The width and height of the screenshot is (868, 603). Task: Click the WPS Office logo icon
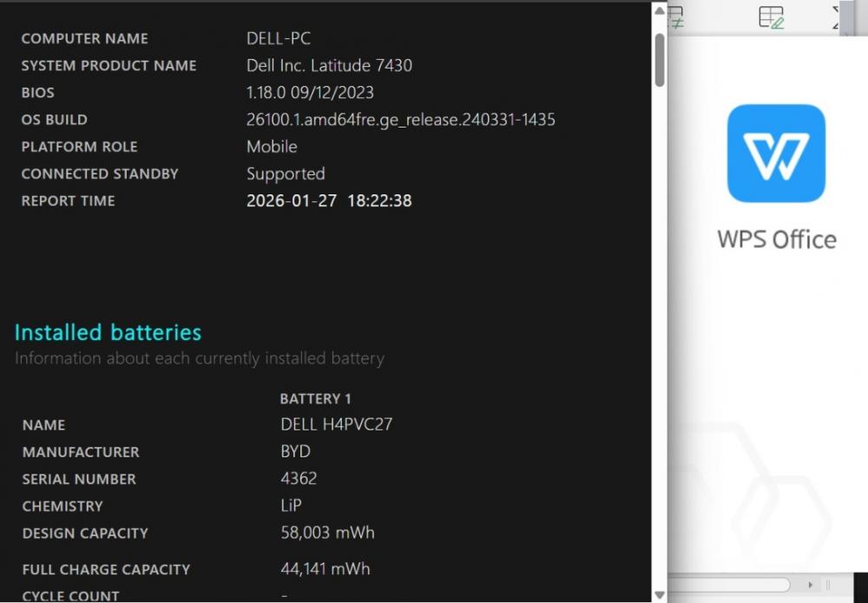[776, 154]
